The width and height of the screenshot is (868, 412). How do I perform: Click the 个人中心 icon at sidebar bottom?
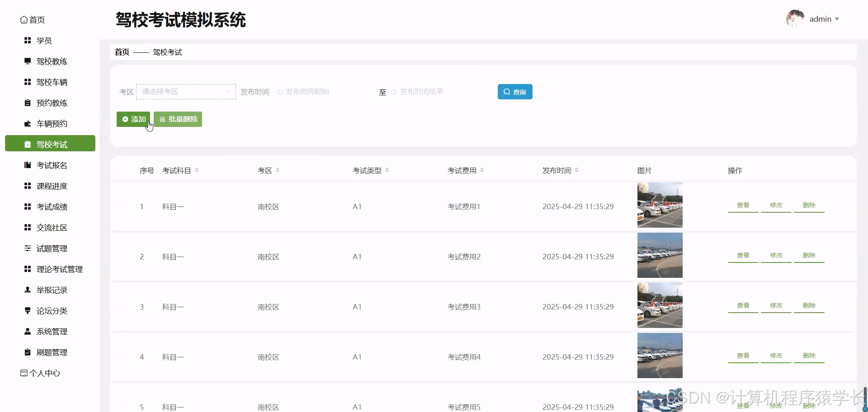pyautogui.click(x=24, y=372)
